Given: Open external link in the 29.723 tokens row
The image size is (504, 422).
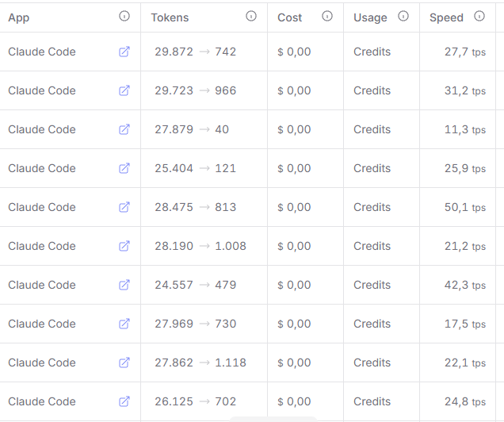Looking at the screenshot, I should tap(124, 90).
